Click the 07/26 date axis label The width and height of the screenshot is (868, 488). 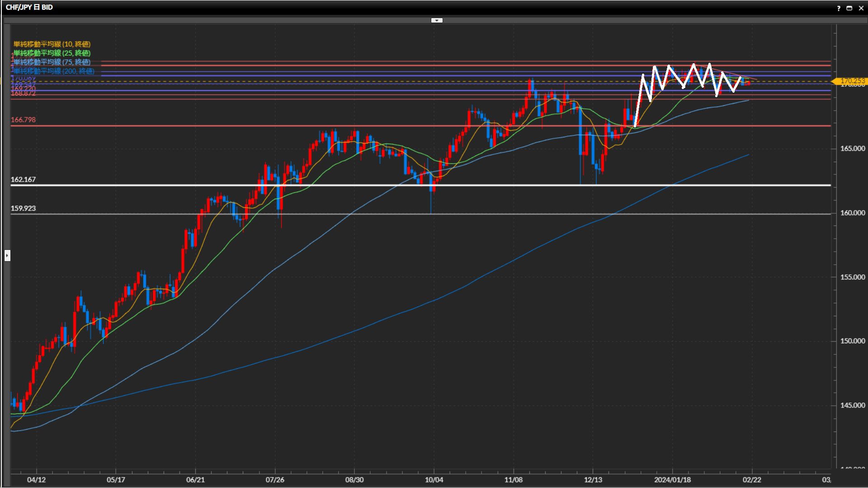275,480
